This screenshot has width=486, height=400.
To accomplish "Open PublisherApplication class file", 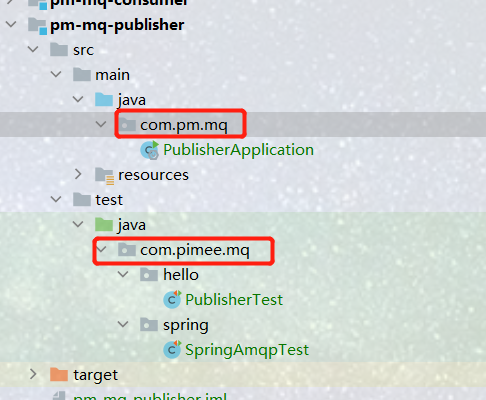I will point(238,150).
